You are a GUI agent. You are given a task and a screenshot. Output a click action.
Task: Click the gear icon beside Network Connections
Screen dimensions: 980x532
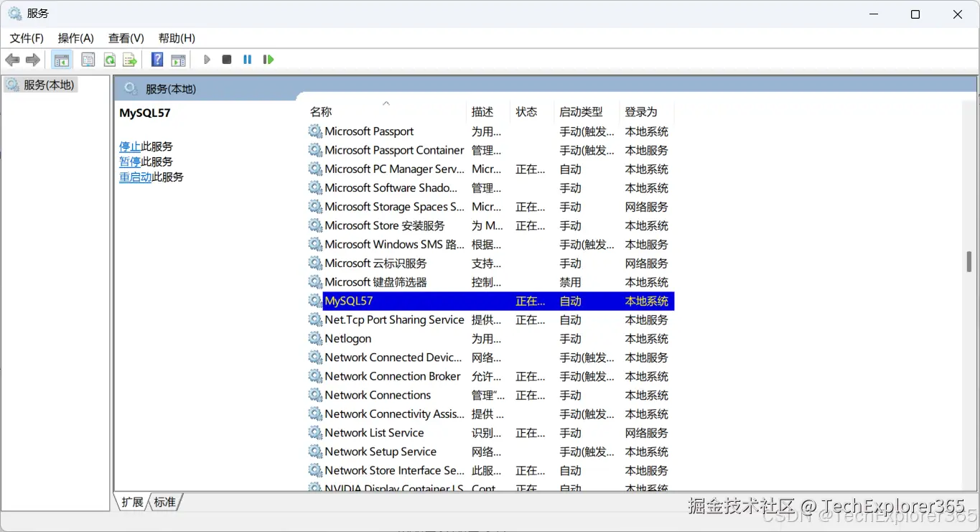point(315,395)
